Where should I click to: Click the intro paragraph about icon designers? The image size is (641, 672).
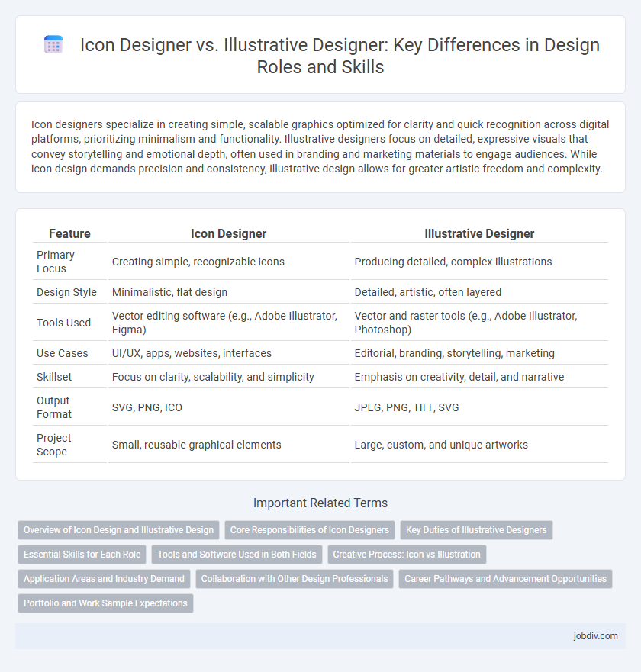[320, 146]
